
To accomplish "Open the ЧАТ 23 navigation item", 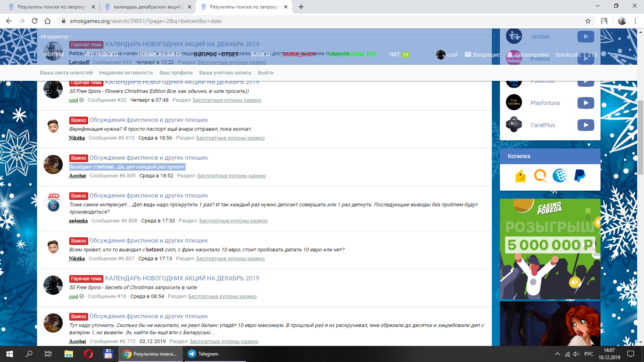I will tap(399, 54).
